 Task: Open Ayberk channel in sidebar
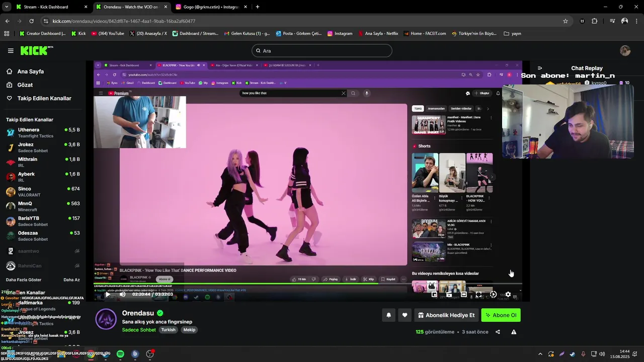(43, 177)
